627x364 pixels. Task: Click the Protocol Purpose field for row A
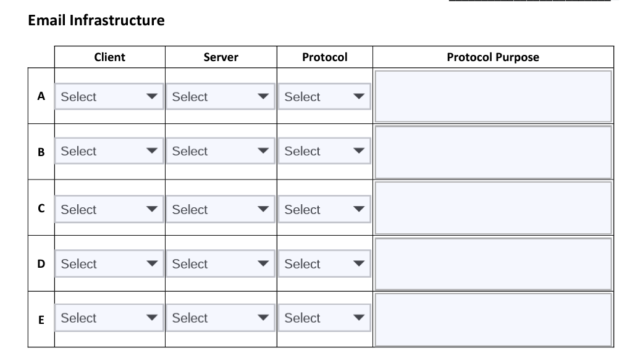point(493,96)
